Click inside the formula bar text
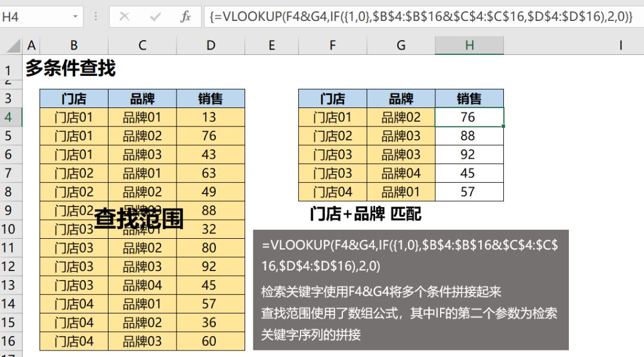 point(421,17)
